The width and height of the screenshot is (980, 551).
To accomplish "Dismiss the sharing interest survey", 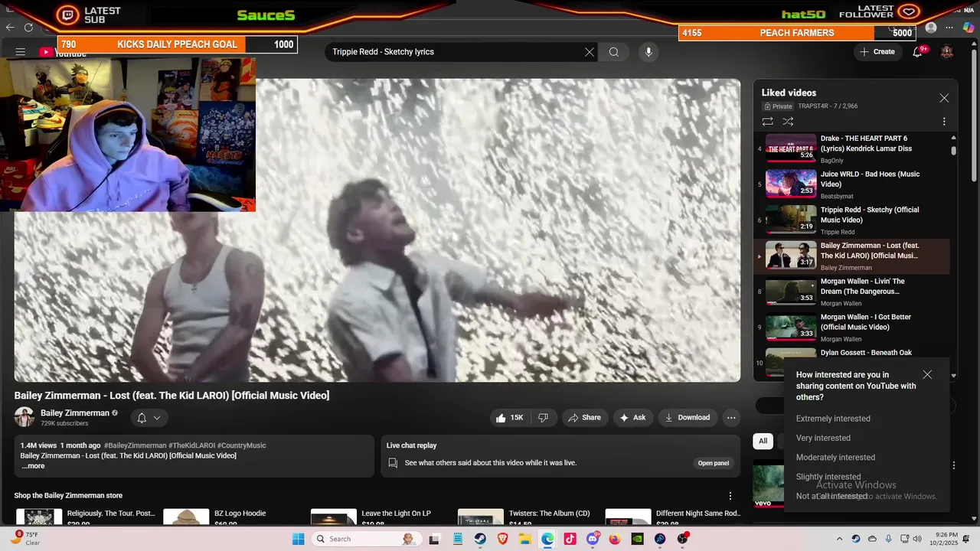I will point(927,375).
